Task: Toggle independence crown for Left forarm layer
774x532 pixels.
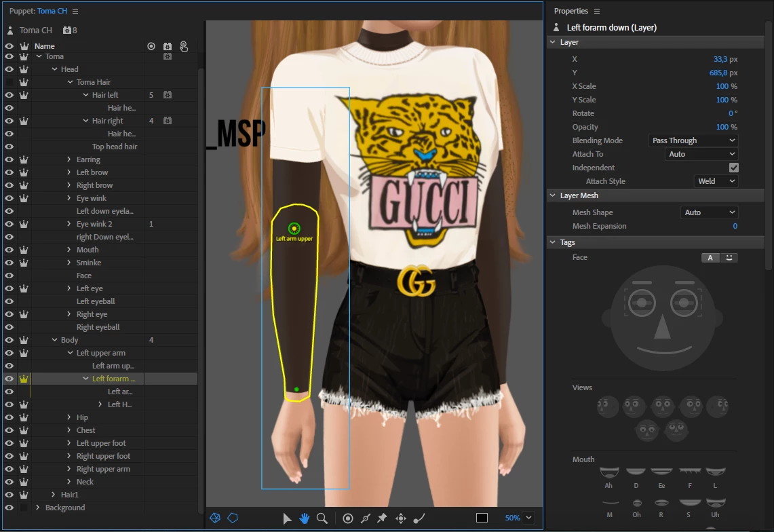Action: [x=24, y=379]
